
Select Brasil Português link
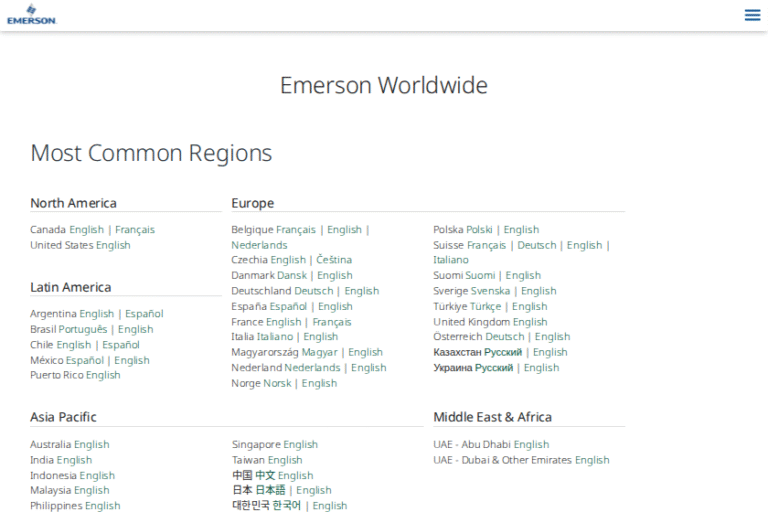pyautogui.click(x=83, y=329)
